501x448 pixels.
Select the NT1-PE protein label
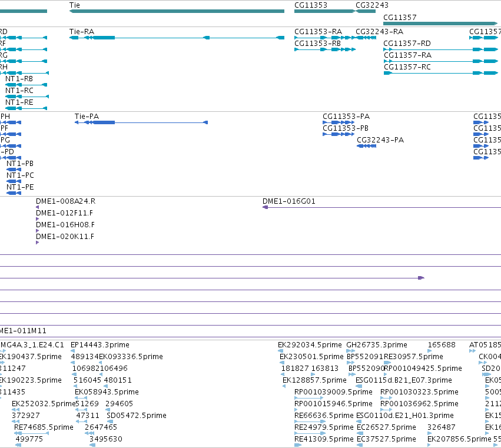(x=20, y=187)
